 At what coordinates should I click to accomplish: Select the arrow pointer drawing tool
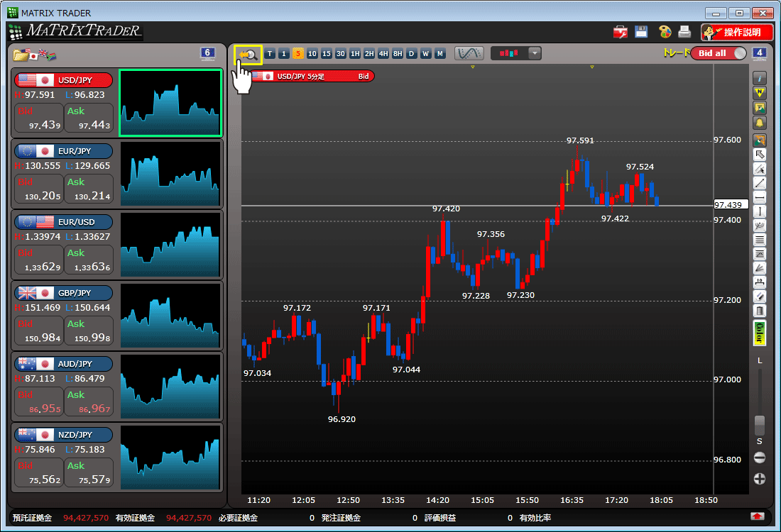(760, 154)
